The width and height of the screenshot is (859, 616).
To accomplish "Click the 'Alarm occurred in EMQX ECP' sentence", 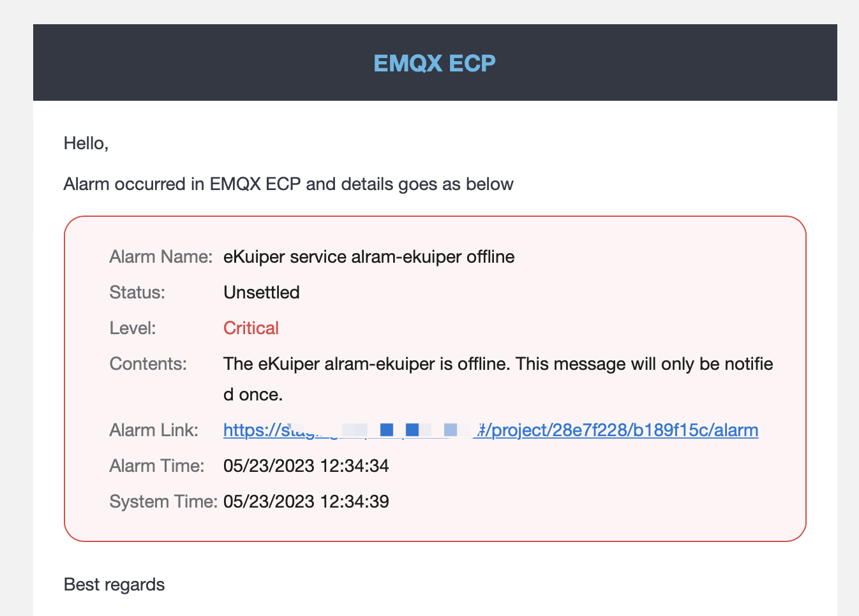I will [288, 184].
